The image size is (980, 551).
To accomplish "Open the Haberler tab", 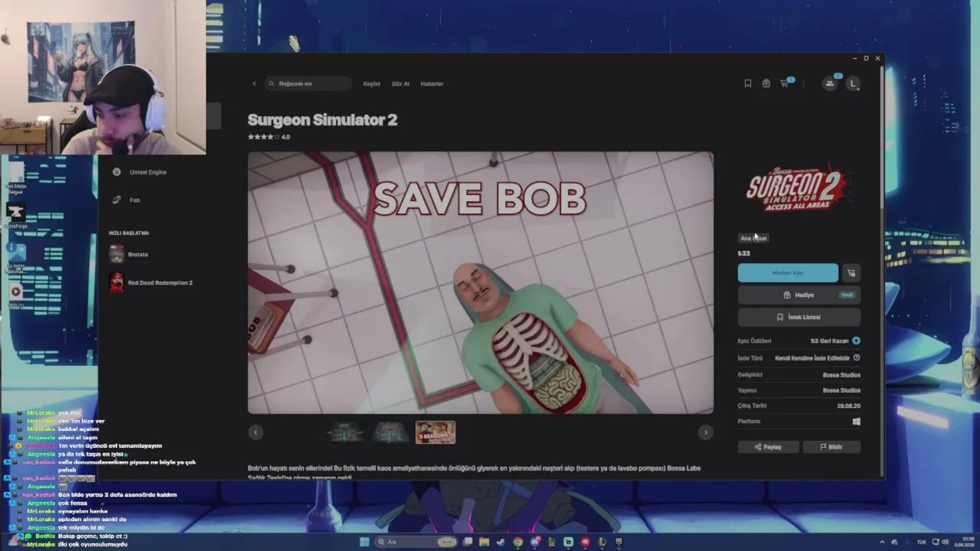I will click(432, 83).
